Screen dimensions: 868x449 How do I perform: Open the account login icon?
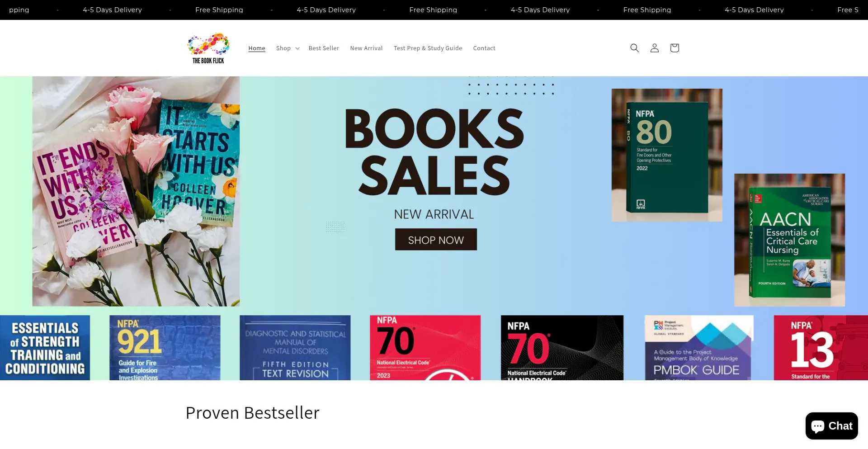(x=654, y=48)
